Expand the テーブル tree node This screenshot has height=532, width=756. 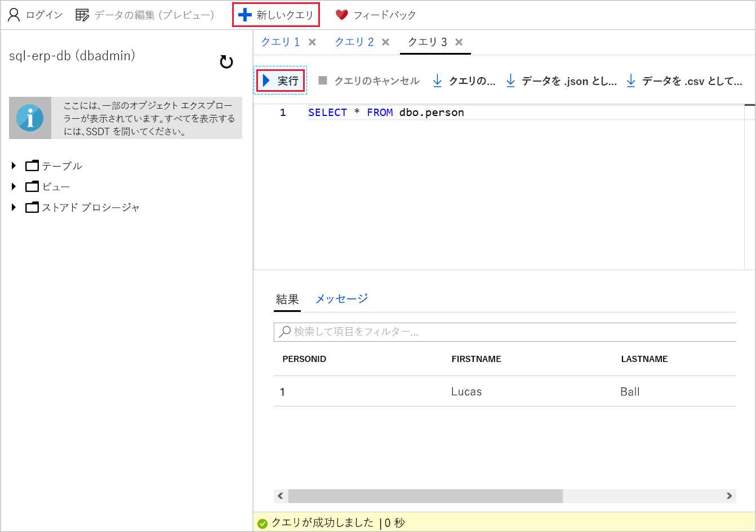[x=14, y=166]
